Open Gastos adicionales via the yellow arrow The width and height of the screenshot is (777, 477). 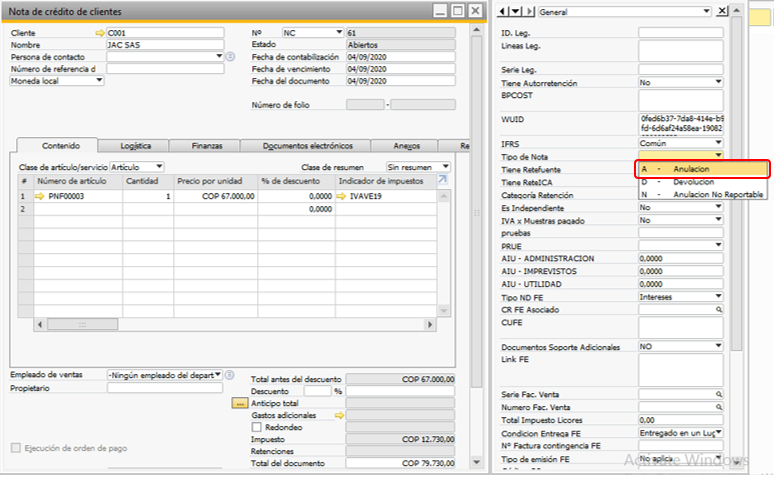coord(339,415)
